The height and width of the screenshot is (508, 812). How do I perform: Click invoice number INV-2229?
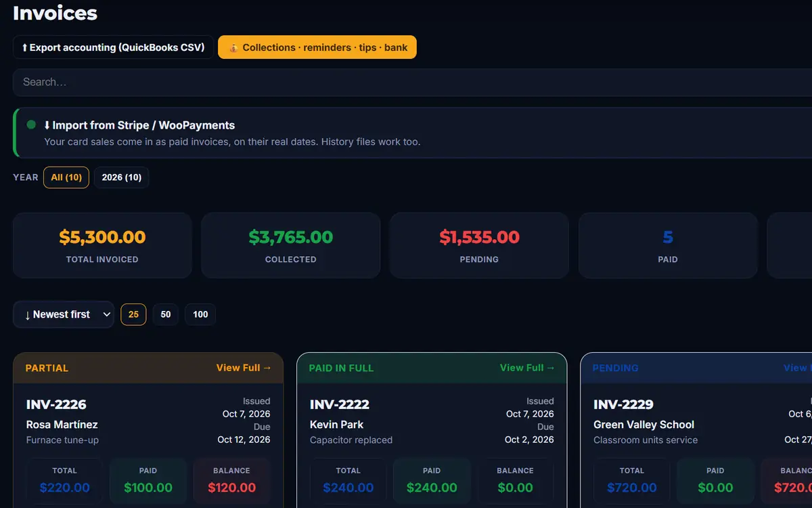coord(623,404)
